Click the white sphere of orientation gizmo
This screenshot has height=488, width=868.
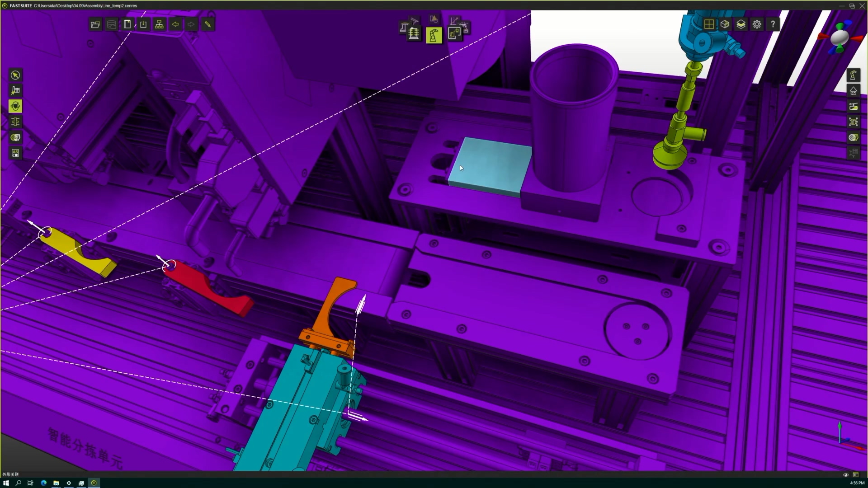(x=840, y=38)
